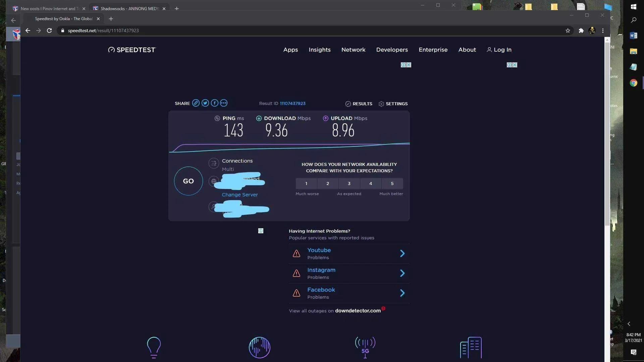
Task: Open the Developers menu
Action: point(392,50)
